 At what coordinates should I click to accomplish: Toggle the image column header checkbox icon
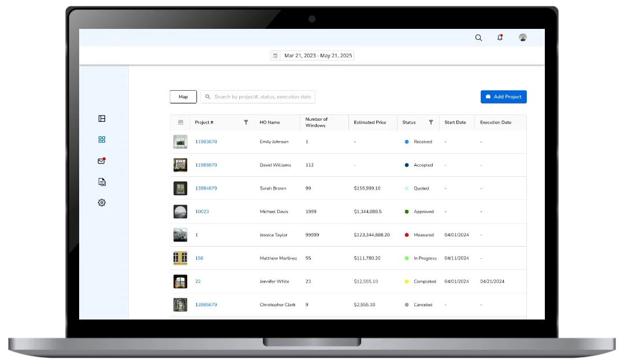(180, 122)
